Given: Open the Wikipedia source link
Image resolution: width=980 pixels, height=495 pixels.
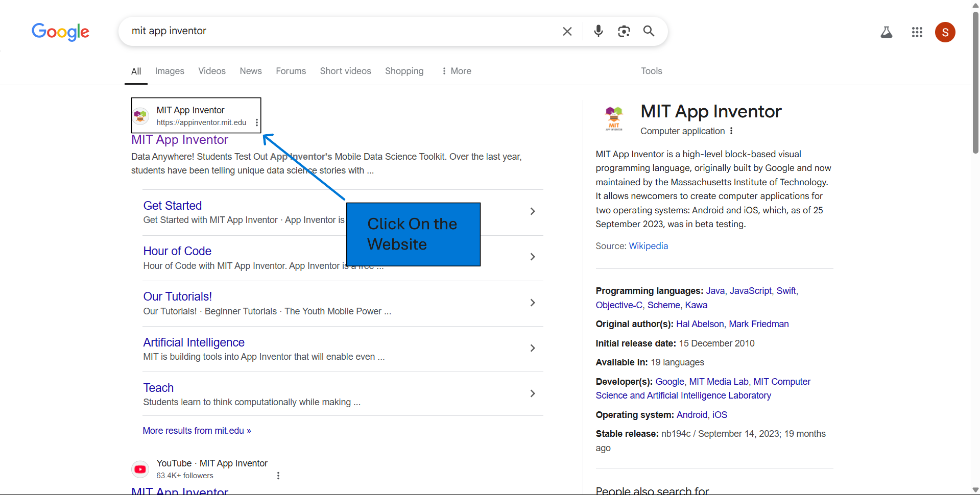Looking at the screenshot, I should (x=648, y=246).
